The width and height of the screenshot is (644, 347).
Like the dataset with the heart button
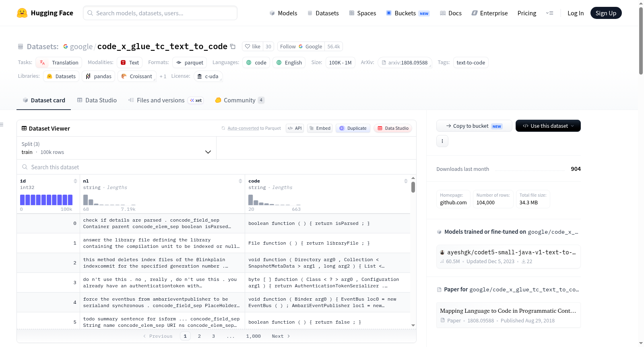[253, 46]
